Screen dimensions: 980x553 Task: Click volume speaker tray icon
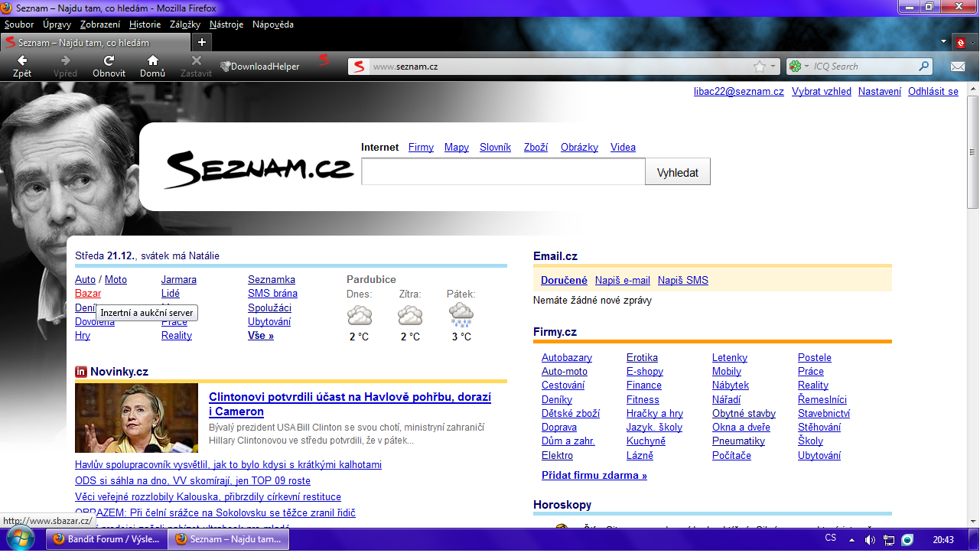[x=870, y=540]
